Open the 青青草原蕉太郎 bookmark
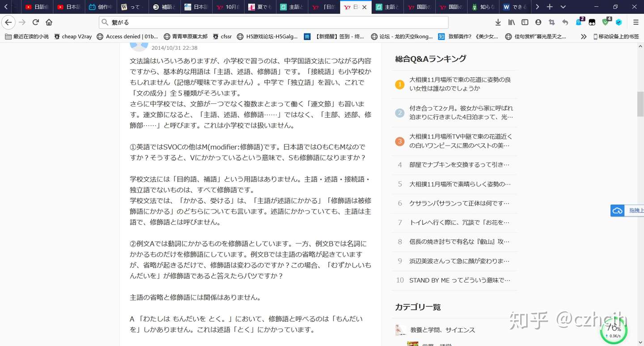Image resolution: width=644 pixels, height=346 pixels. tap(186, 37)
